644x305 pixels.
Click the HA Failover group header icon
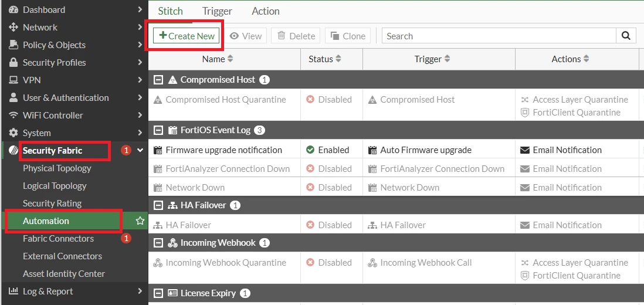(x=173, y=205)
